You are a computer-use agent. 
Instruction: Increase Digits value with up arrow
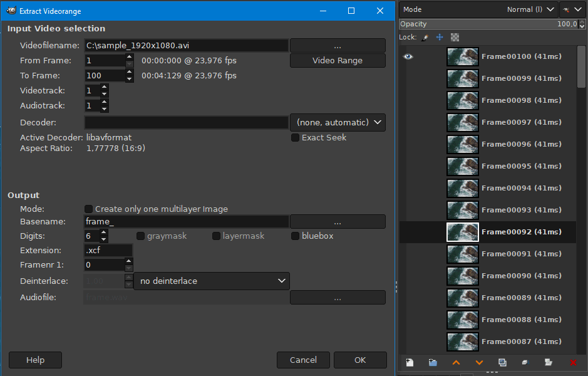[x=104, y=232]
